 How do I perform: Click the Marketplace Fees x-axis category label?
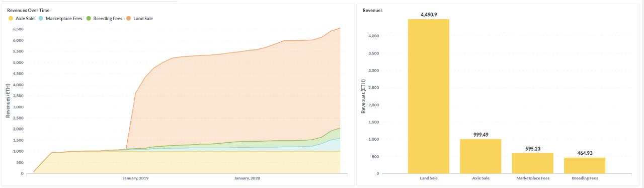point(532,178)
